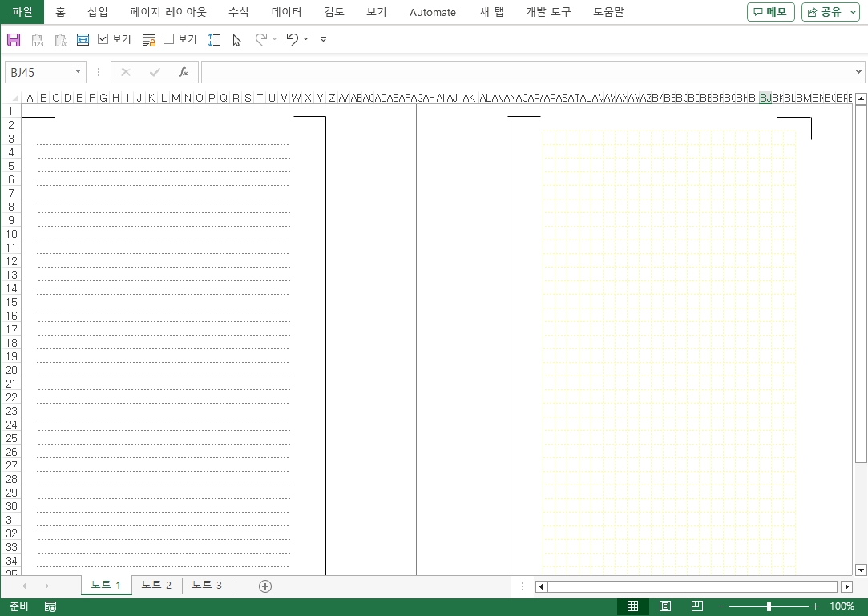Click the formula bar Enter checkmark icon
The height and width of the screenshot is (616, 868).
[155, 73]
